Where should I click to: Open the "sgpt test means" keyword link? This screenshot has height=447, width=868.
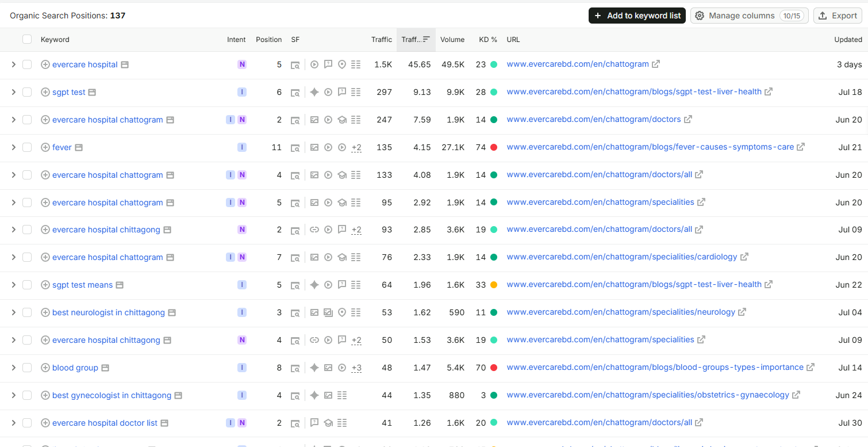coord(82,285)
